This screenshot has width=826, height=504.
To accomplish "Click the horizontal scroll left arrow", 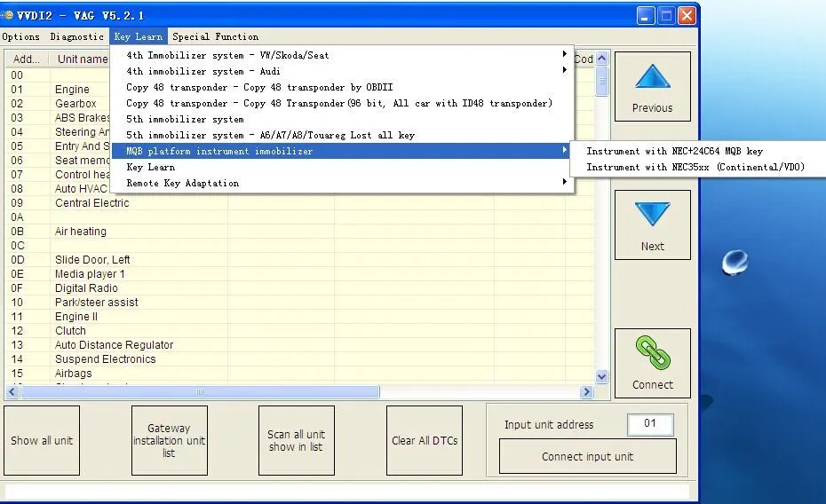I will tap(12, 391).
